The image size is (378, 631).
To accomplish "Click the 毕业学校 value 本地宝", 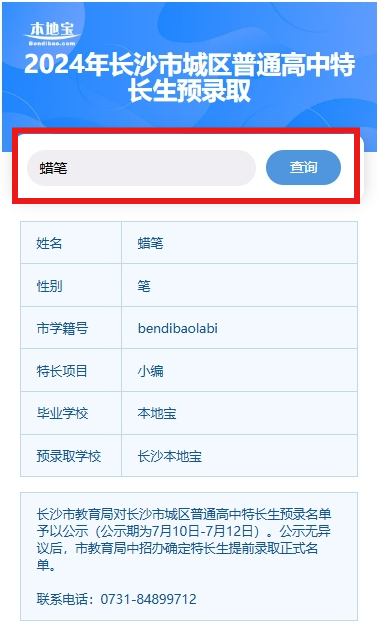I will pos(157,413).
